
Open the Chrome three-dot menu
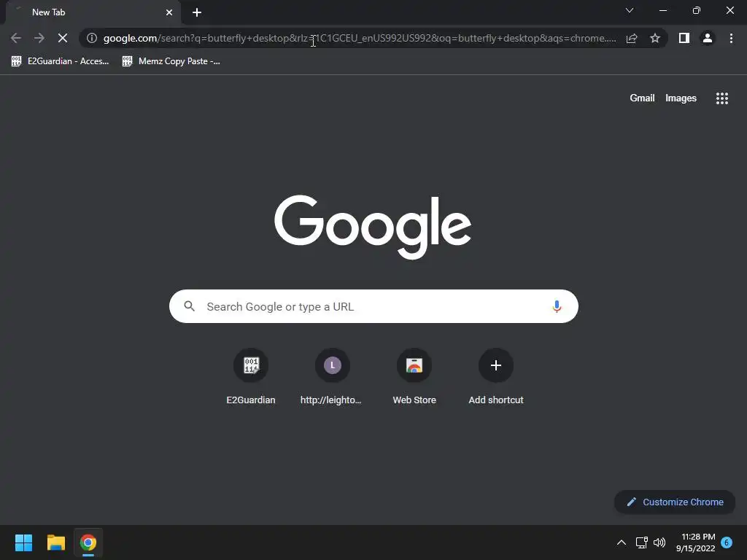tap(731, 38)
